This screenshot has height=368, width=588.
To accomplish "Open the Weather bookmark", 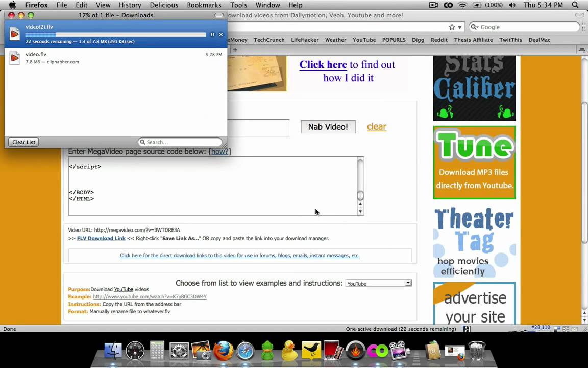I will click(336, 40).
